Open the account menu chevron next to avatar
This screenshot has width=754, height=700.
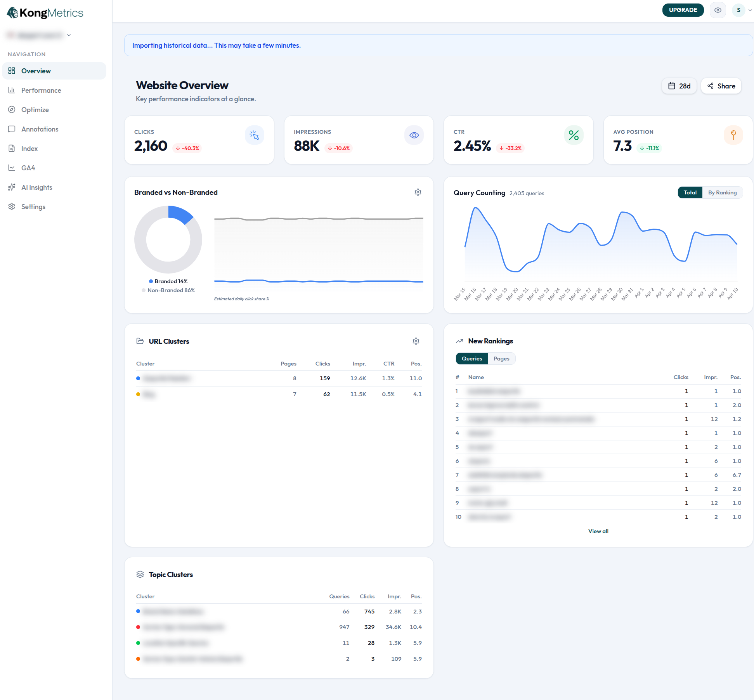coord(749,10)
